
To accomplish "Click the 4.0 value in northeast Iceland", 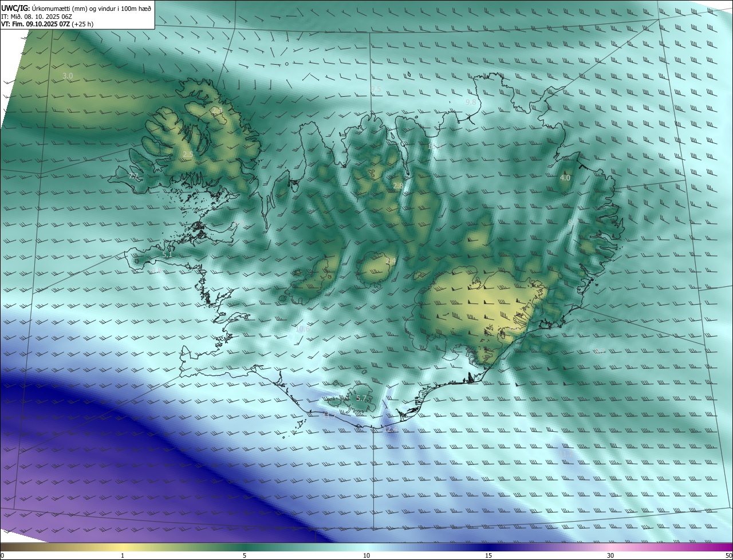I will click(565, 178).
